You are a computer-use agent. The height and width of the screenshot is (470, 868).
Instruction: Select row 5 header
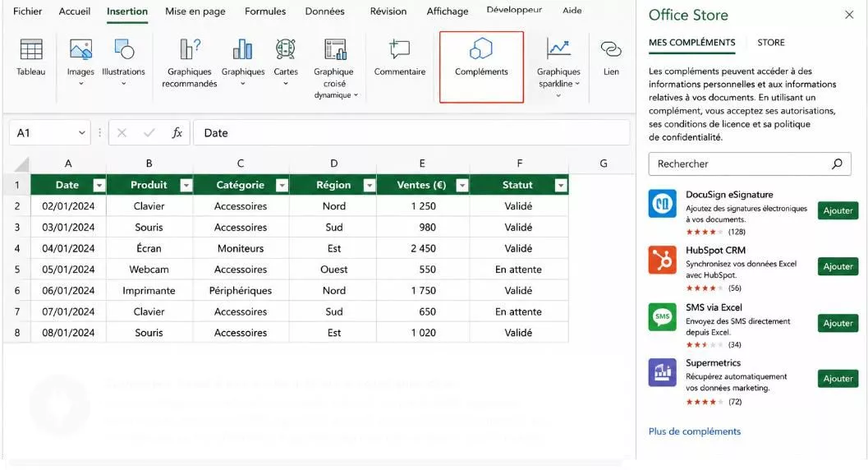(x=17, y=270)
